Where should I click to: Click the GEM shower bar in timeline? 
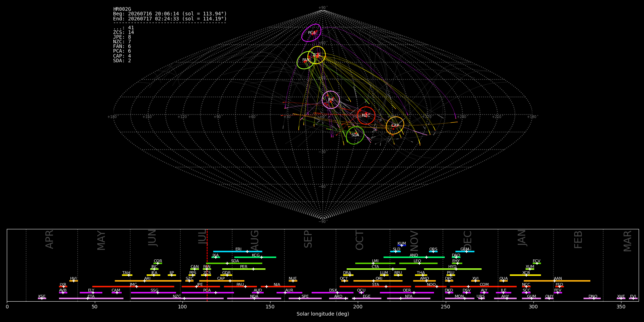pos(465,252)
